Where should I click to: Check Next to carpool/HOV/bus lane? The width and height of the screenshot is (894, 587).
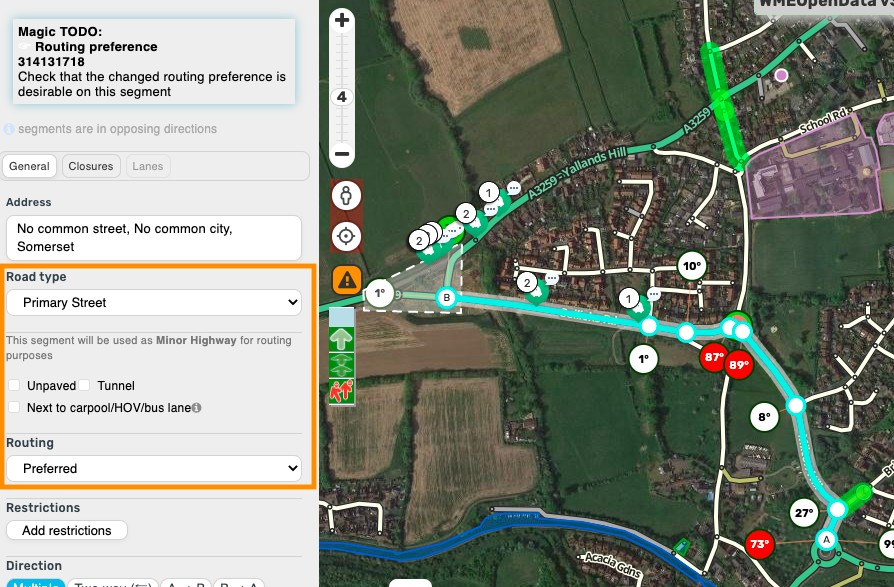(14, 407)
